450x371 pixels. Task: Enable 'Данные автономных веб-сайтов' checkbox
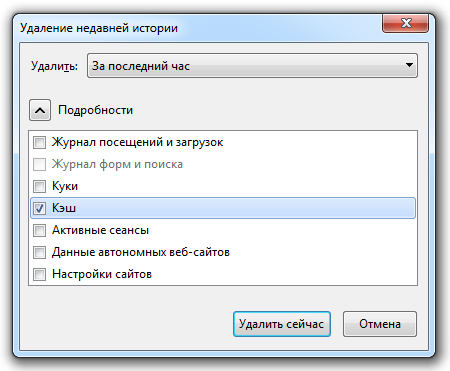39,252
